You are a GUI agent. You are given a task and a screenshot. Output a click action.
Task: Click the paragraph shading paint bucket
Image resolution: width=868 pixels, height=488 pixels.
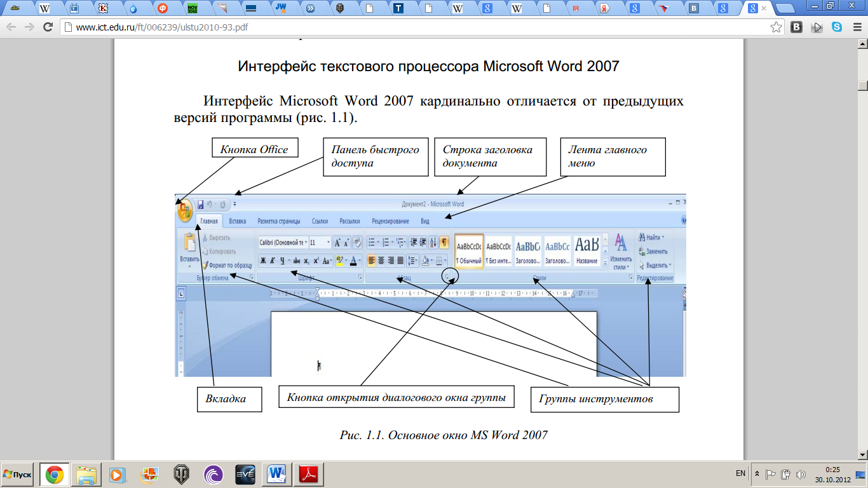coord(426,260)
